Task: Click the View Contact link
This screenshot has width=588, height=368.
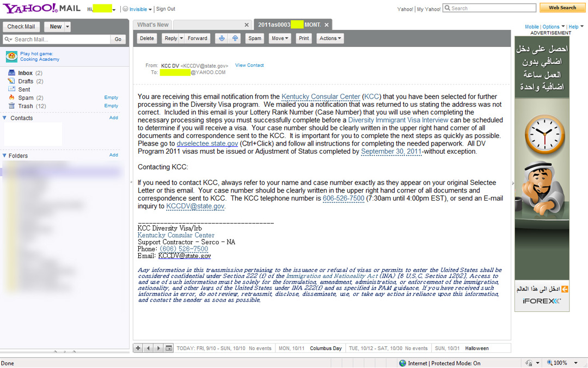Action: click(x=249, y=65)
